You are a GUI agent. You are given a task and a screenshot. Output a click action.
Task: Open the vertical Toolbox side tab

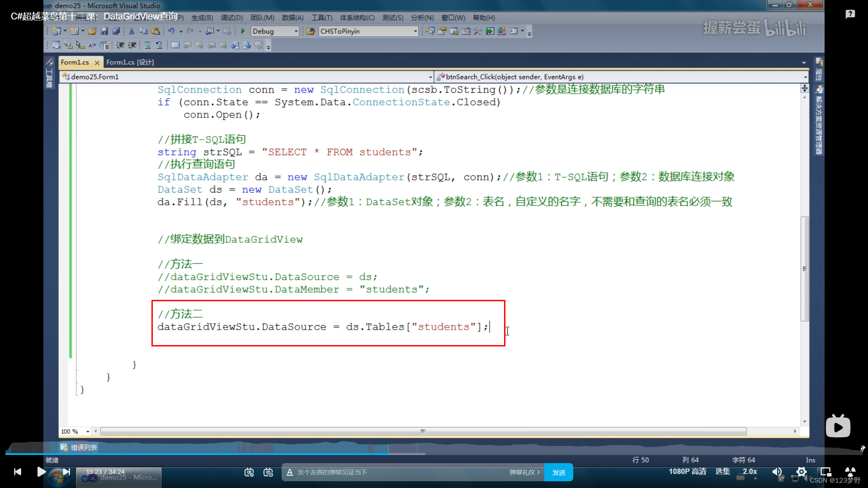tap(49, 73)
